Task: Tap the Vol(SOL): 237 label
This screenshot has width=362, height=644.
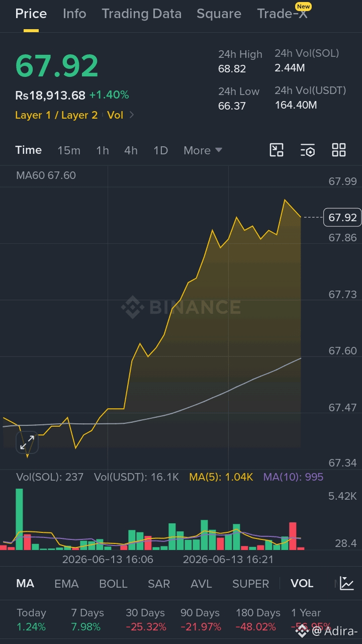Action: [x=50, y=477]
